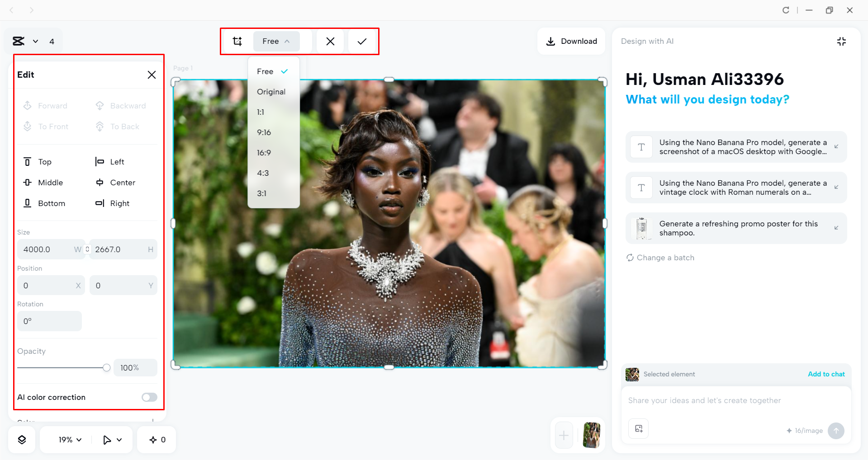Select the pointer cursor tool
The height and width of the screenshot is (460, 868).
[x=107, y=440]
